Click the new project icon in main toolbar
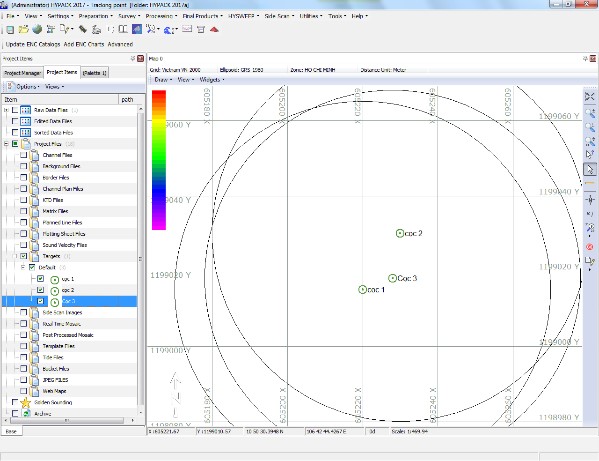The image size is (599, 461). [x=10, y=29]
